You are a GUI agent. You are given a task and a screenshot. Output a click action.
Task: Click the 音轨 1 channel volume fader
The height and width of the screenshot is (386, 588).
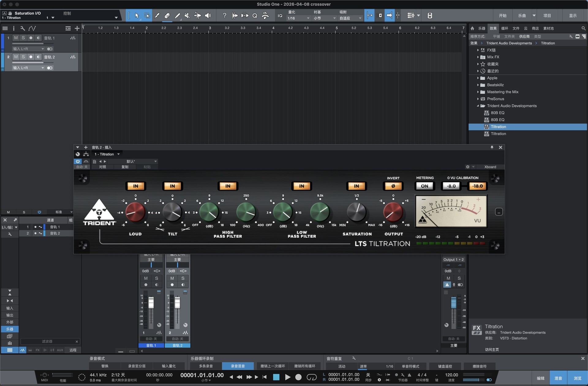[x=151, y=303]
